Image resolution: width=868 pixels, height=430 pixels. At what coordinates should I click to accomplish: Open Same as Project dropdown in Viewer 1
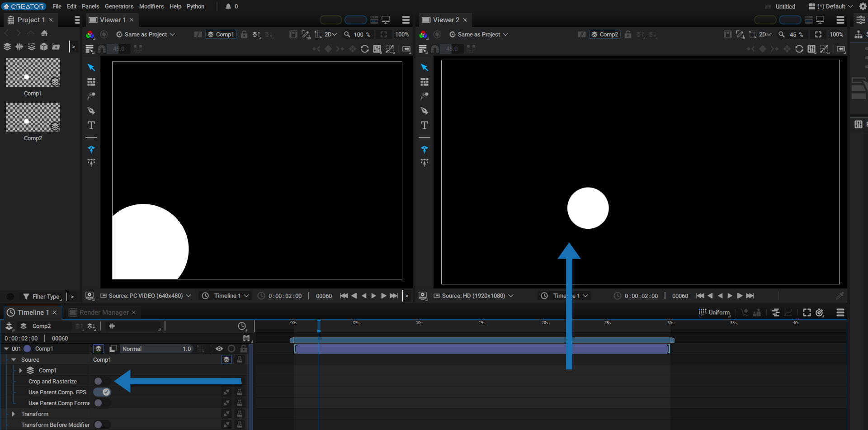pyautogui.click(x=146, y=34)
